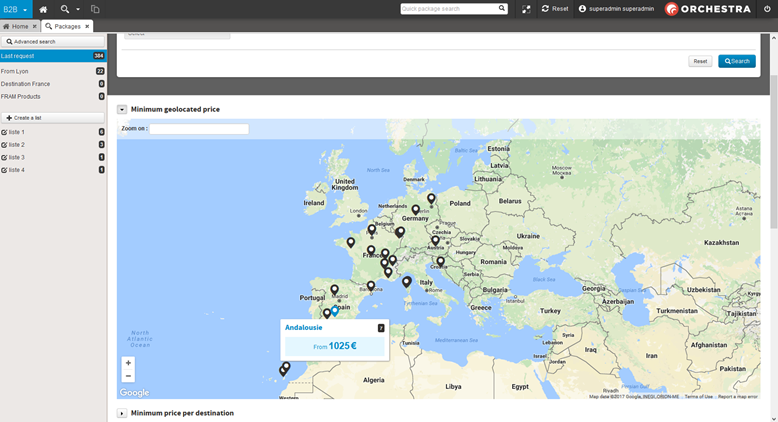Click the blue Andalousie map pin
Image resolution: width=778 pixels, height=422 pixels.
click(335, 311)
